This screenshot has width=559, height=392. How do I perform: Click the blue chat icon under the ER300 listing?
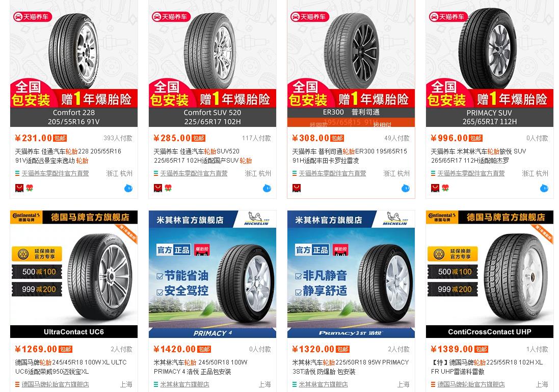point(406,188)
